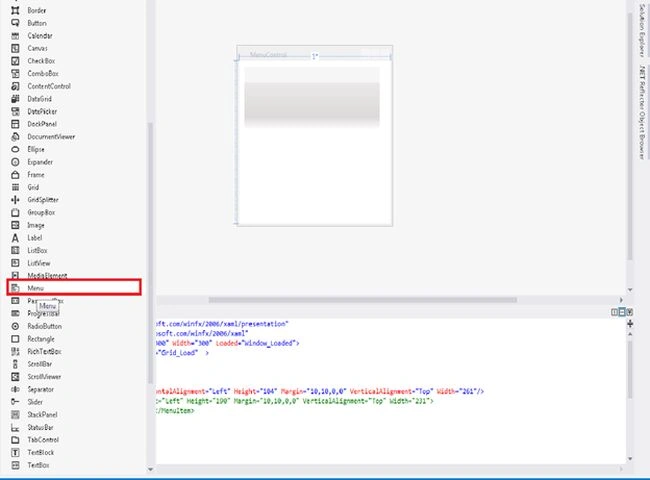Image resolution: width=650 pixels, height=480 pixels.
Task: Pick the Calendar control icon
Action: coord(15,36)
